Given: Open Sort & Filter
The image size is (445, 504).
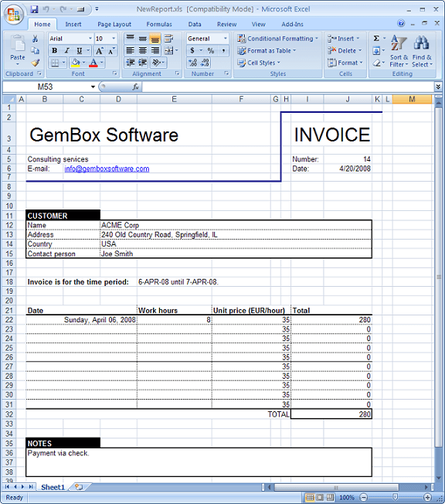Looking at the screenshot, I should point(399,52).
